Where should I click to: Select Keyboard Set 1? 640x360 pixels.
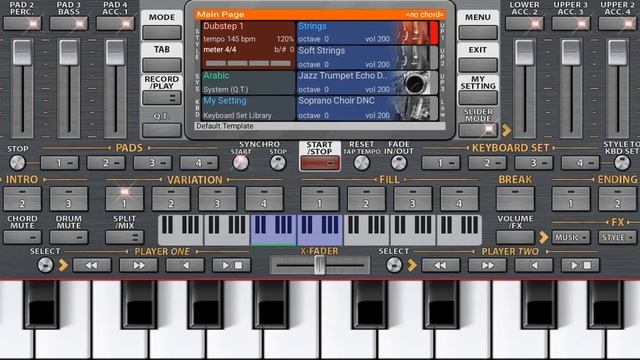click(441, 163)
